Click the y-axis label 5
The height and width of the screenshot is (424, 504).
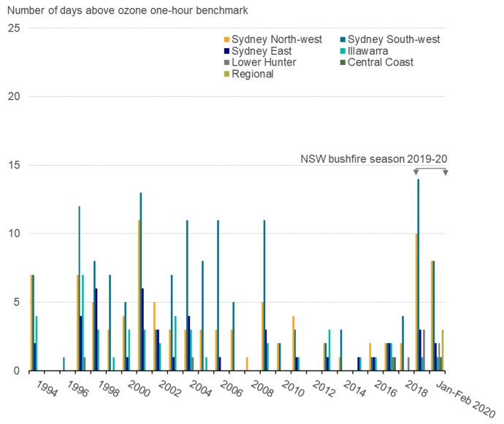pos(17,302)
